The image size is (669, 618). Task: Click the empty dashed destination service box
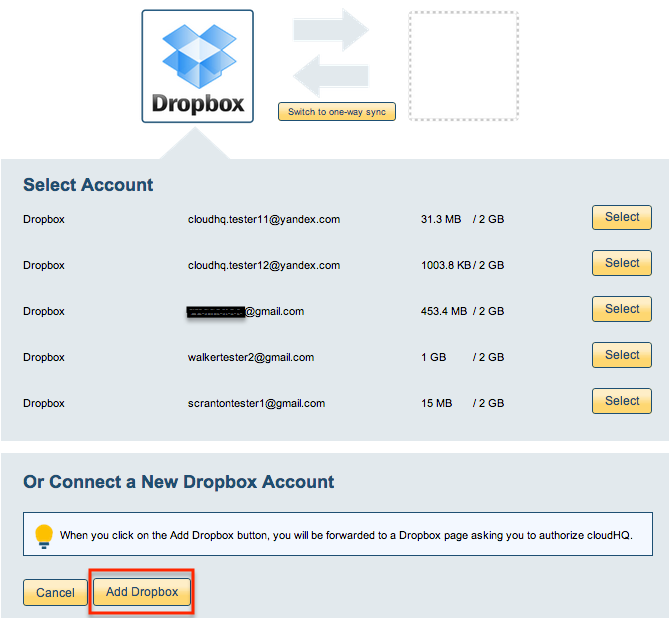463,66
